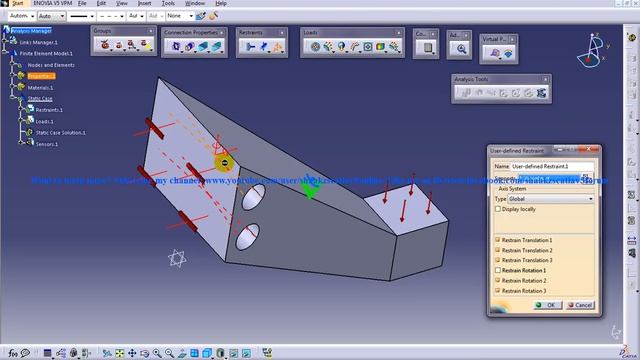Open the formula f(x) tool

(13, 353)
